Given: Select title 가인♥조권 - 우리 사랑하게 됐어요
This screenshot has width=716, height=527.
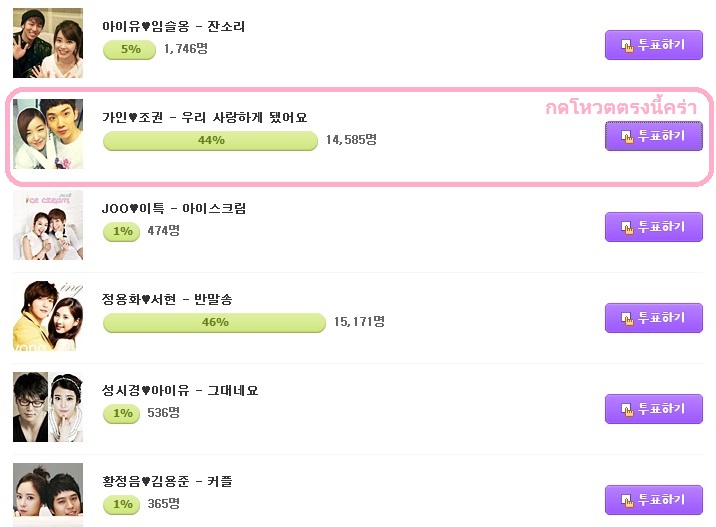Looking at the screenshot, I should (205, 117).
